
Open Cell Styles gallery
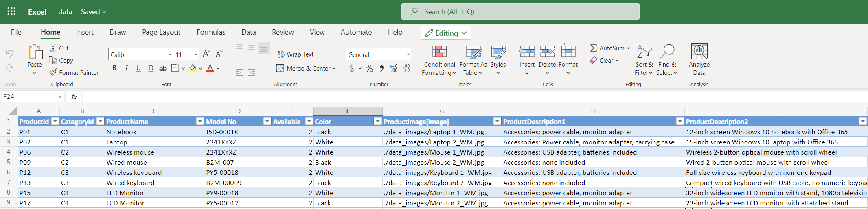click(498, 60)
